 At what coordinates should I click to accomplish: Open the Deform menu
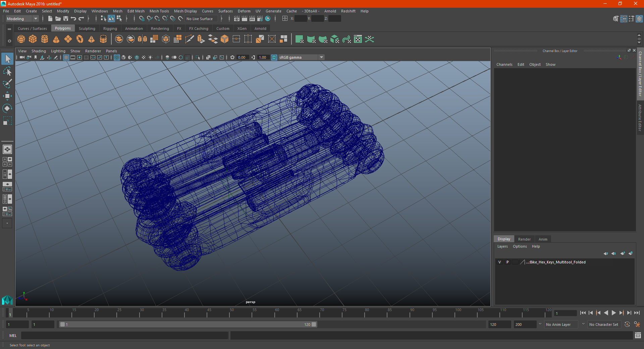pyautogui.click(x=244, y=11)
